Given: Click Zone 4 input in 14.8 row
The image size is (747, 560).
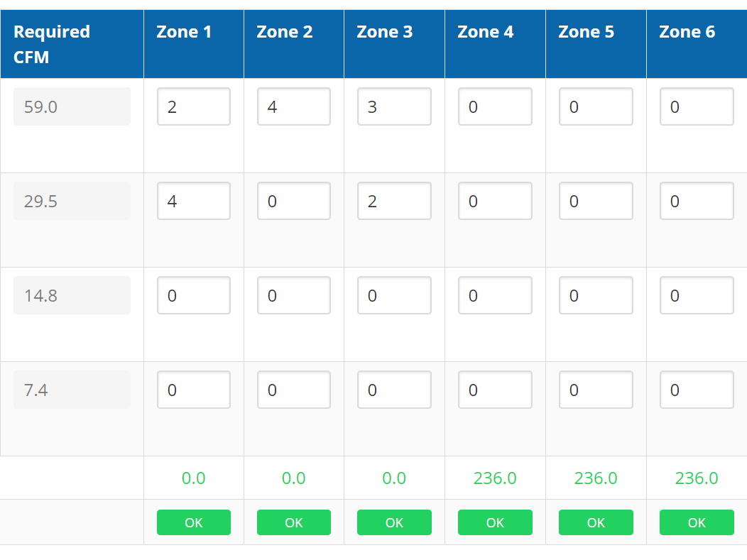Looking at the screenshot, I should click(495, 295).
